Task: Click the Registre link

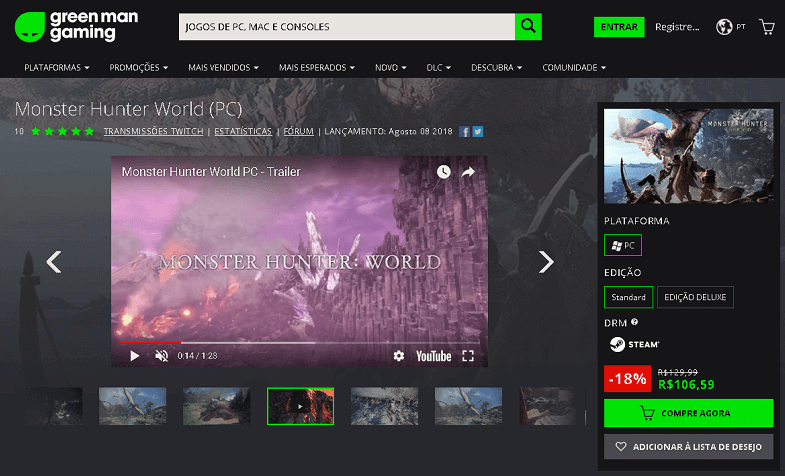Action: tap(677, 27)
